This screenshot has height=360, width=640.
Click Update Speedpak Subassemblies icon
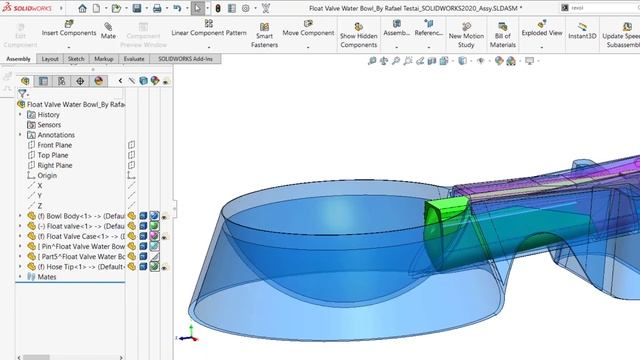(x=627, y=27)
